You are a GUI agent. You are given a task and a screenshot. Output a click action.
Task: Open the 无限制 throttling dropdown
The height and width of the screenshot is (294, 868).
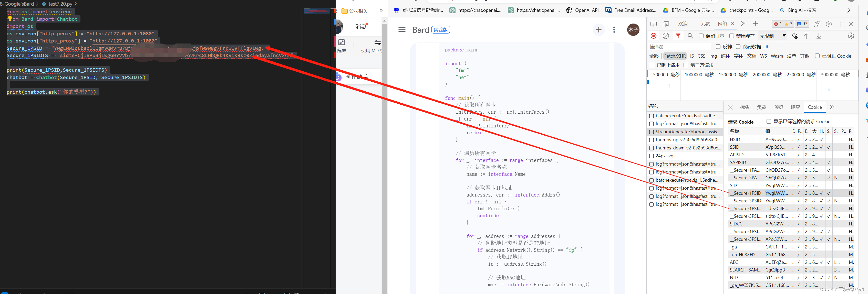(x=772, y=36)
